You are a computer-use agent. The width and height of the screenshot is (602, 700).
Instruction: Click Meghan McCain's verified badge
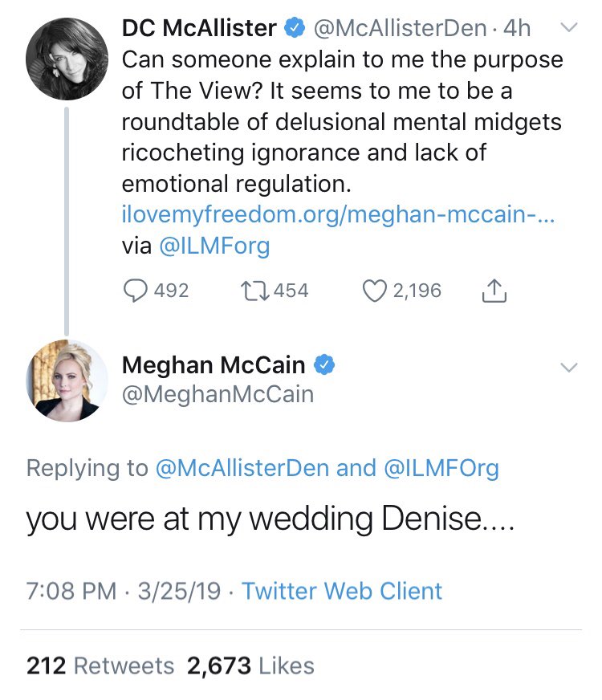coord(323,365)
